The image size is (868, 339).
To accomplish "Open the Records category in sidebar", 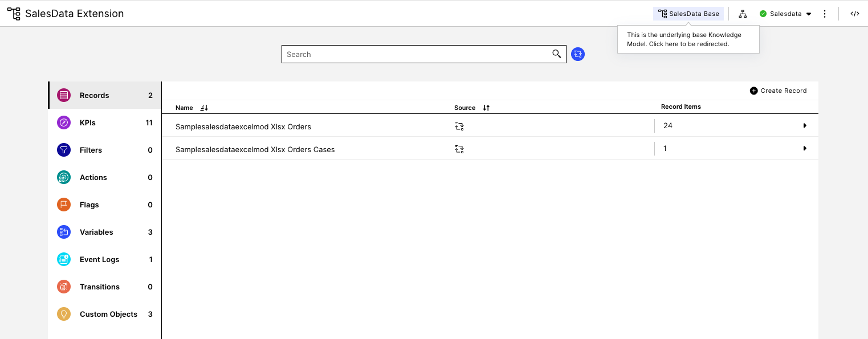I will point(105,95).
